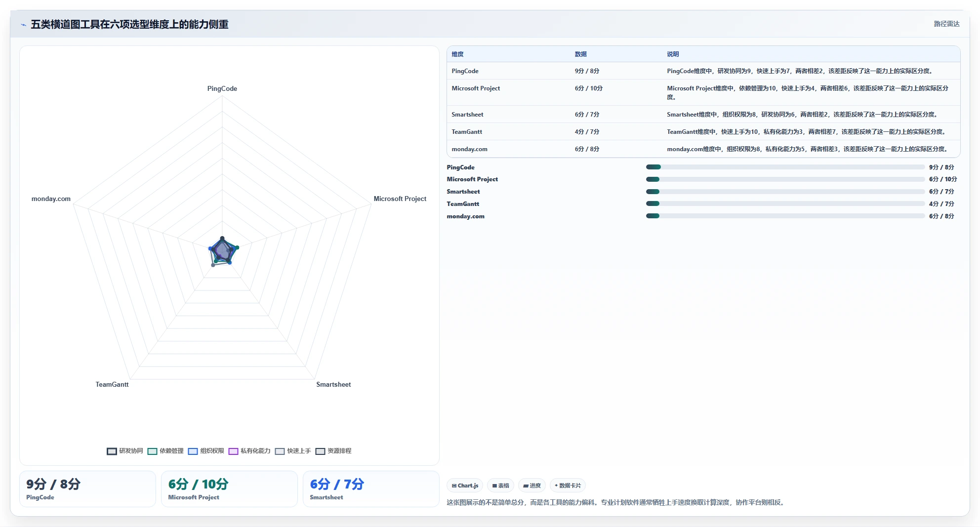Click the 数据卡片 tag chip
Viewport: 980px width, 527px height.
click(x=568, y=486)
